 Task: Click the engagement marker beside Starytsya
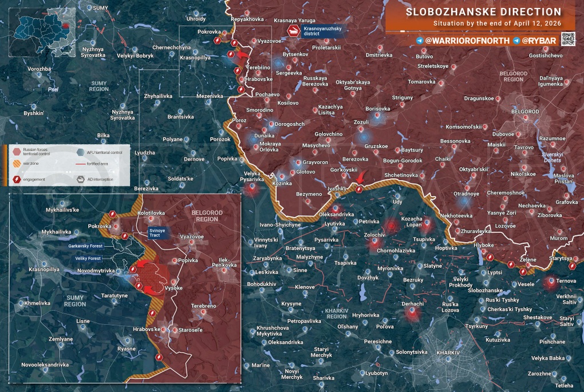pyautogui.click(x=573, y=266)
